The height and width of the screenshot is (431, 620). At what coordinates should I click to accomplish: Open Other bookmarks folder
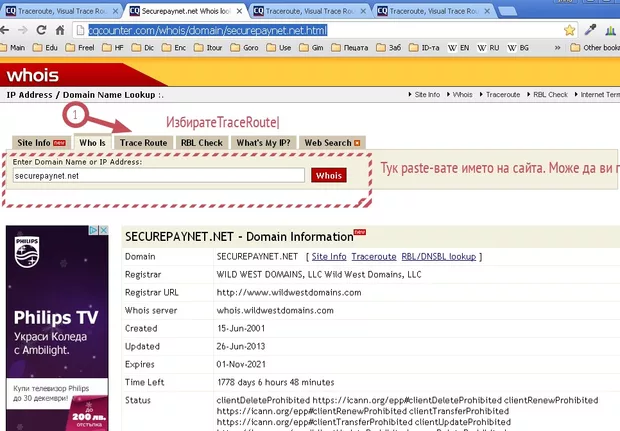(x=595, y=48)
